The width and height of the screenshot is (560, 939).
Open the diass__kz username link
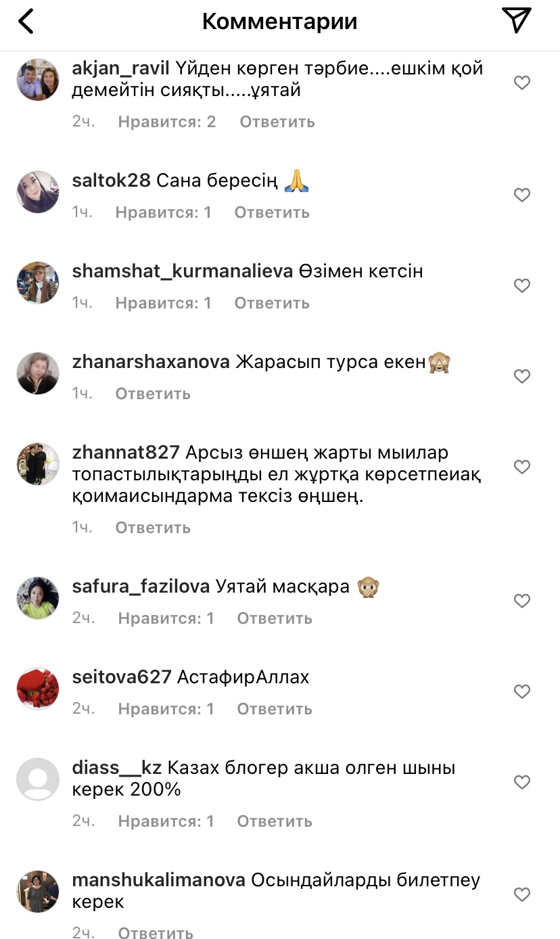click(x=116, y=768)
